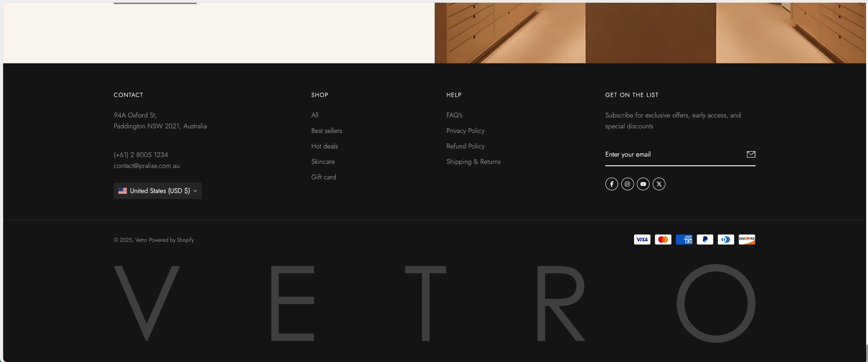Expand the United States (USD $) country selector
The height and width of the screenshot is (362, 868).
pyautogui.click(x=157, y=191)
